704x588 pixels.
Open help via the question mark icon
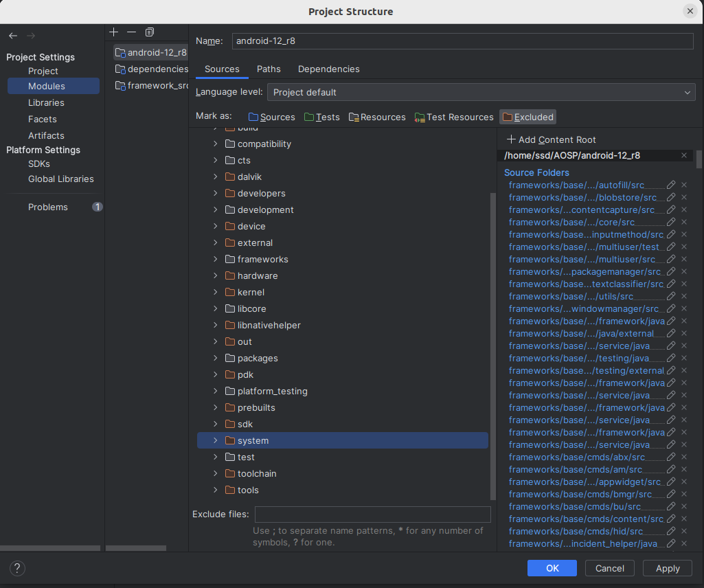point(16,568)
